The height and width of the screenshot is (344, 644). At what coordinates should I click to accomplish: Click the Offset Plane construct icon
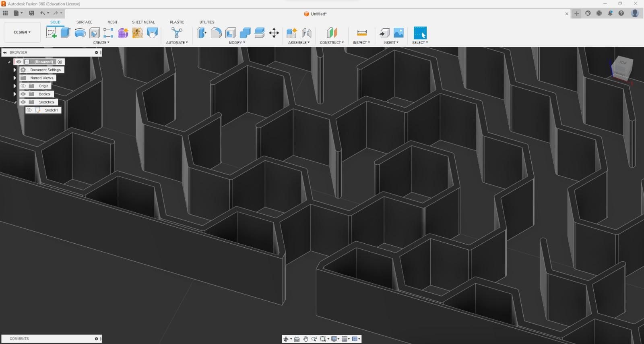point(332,33)
